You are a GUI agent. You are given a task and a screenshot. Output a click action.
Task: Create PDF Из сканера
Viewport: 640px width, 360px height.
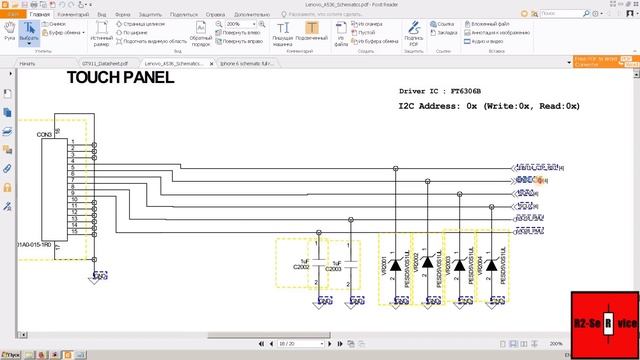tap(367, 24)
